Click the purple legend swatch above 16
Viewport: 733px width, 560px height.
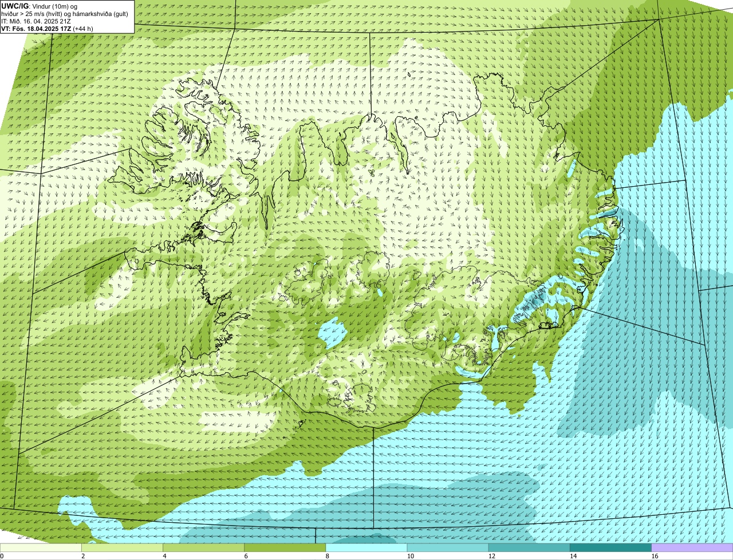[x=692, y=548]
